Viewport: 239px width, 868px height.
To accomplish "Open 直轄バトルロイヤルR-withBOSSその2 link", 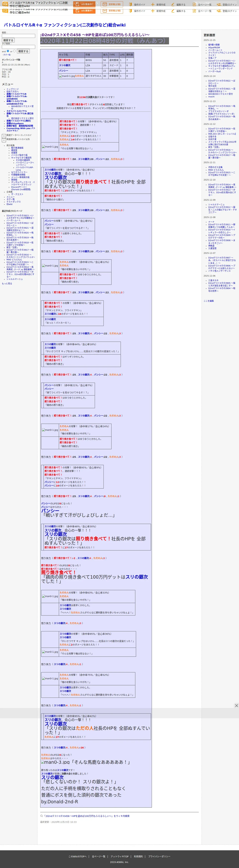I will tap(17, 102).
